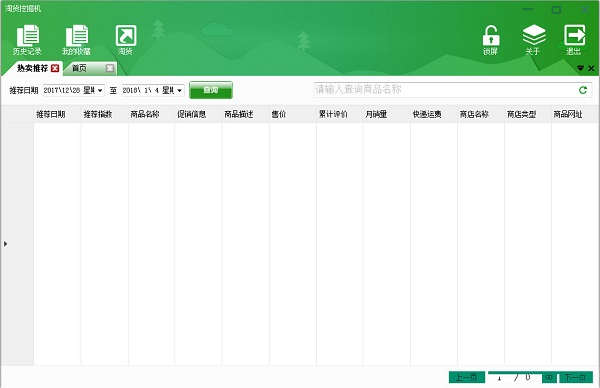Focus the page number input box

(500, 378)
